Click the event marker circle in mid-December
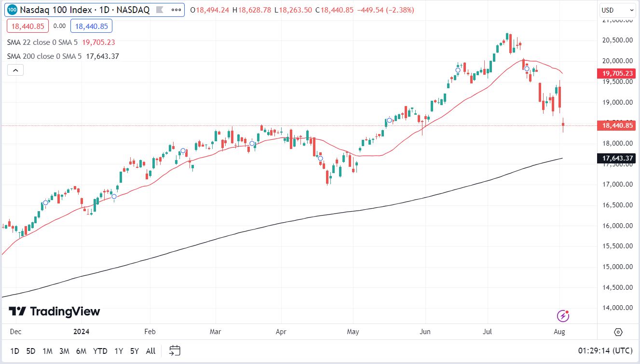Image resolution: width=640 pixels, height=364 pixels. tap(46, 202)
